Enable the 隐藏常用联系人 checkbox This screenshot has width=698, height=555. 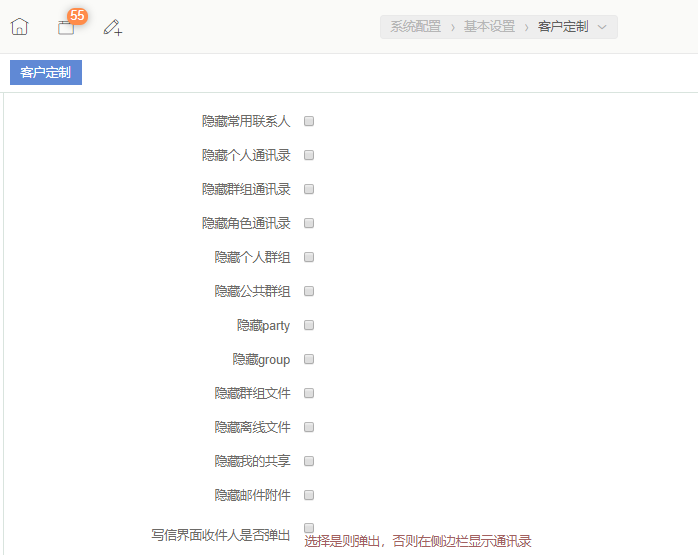point(309,121)
